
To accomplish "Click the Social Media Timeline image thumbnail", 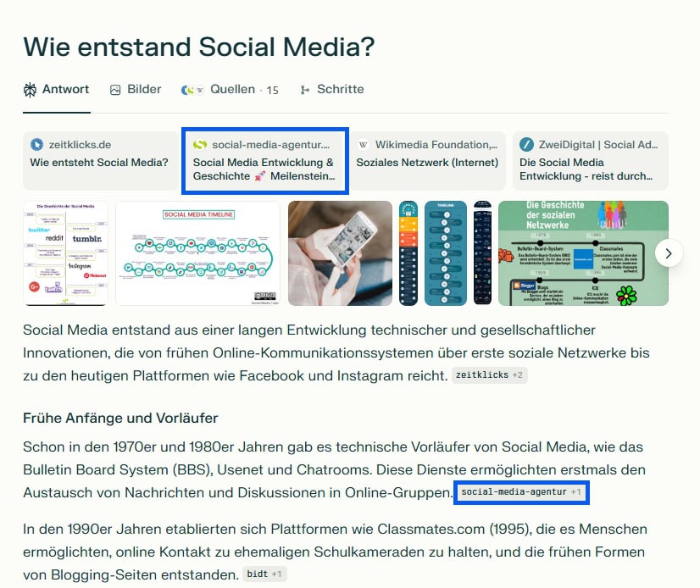I will tap(197, 252).
